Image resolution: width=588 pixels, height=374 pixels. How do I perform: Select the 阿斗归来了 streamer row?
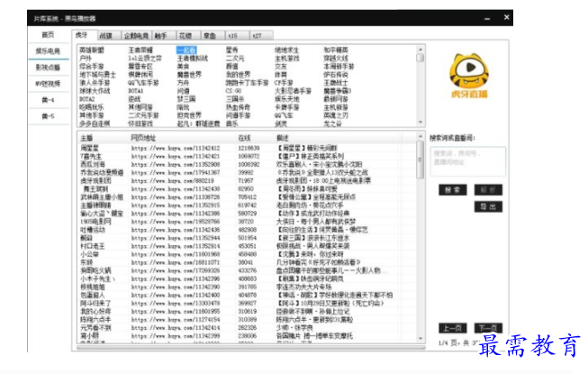point(247,303)
